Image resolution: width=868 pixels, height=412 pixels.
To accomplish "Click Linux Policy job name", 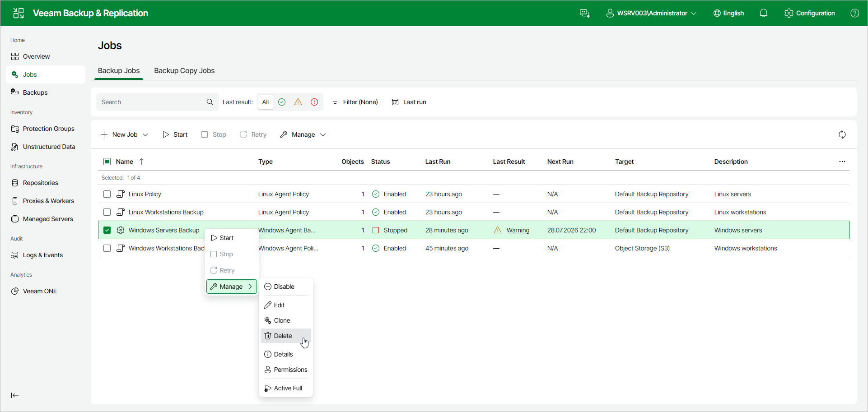I will tap(145, 194).
